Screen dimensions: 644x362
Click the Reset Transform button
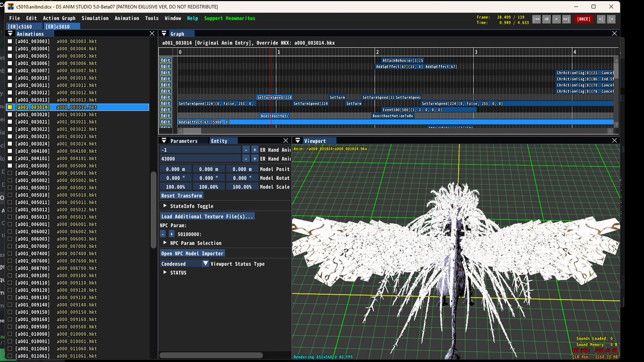coord(181,196)
